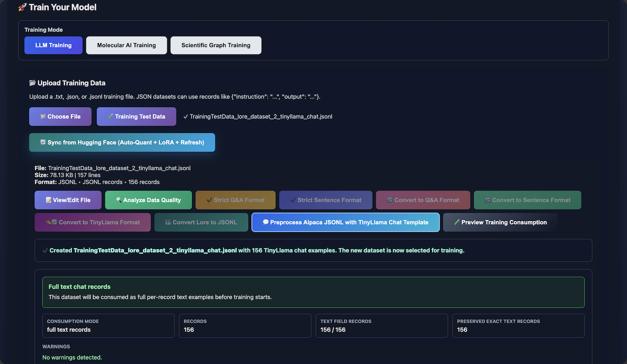This screenshot has width=627, height=364.
Task: Load the Training Test Data
Action: 136,117
